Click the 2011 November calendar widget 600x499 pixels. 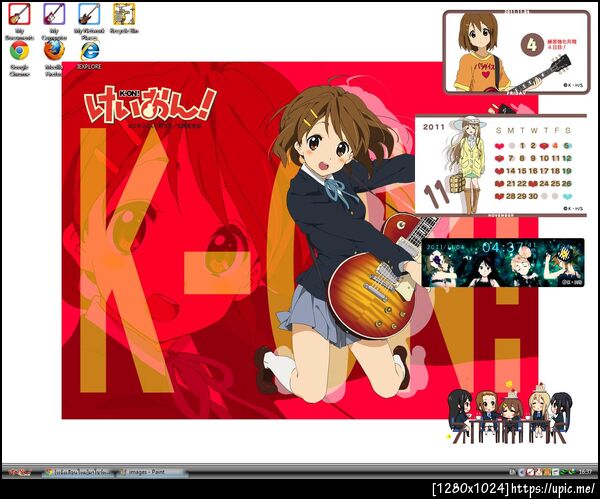501,165
